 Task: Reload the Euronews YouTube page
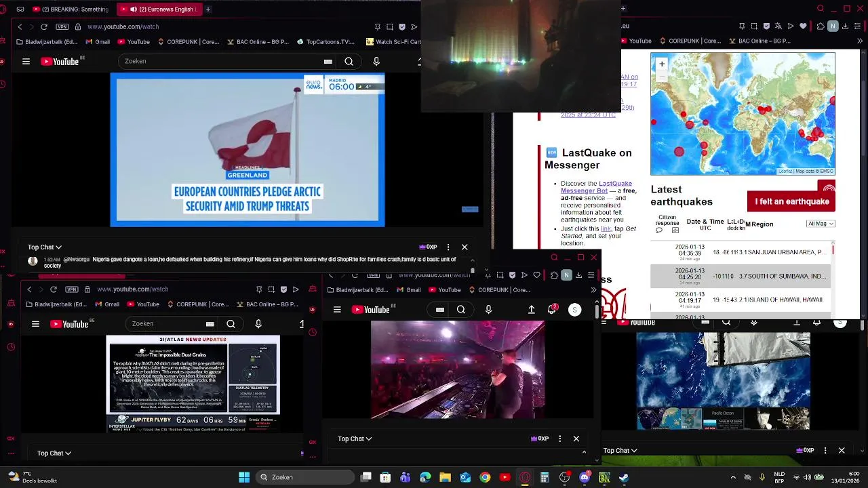pos(44,26)
